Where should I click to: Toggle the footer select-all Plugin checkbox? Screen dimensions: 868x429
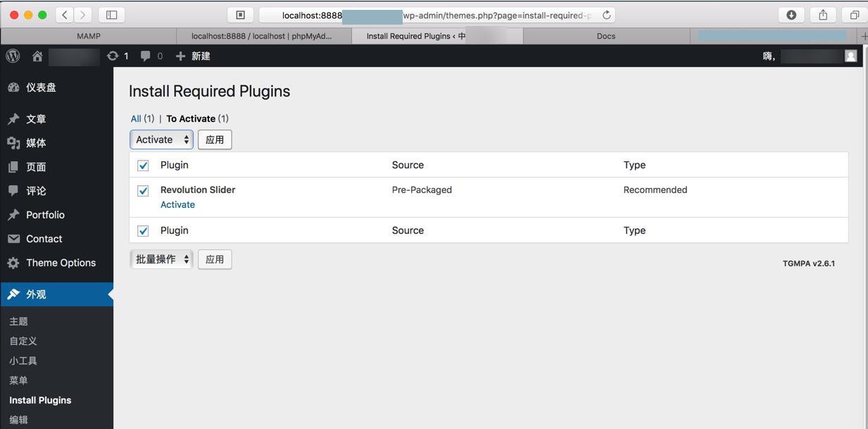tap(143, 231)
